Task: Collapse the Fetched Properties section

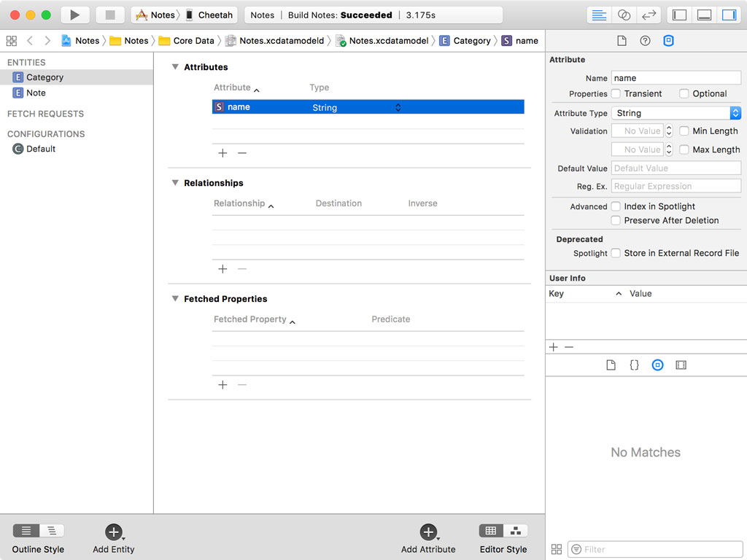Action: pyautogui.click(x=175, y=299)
